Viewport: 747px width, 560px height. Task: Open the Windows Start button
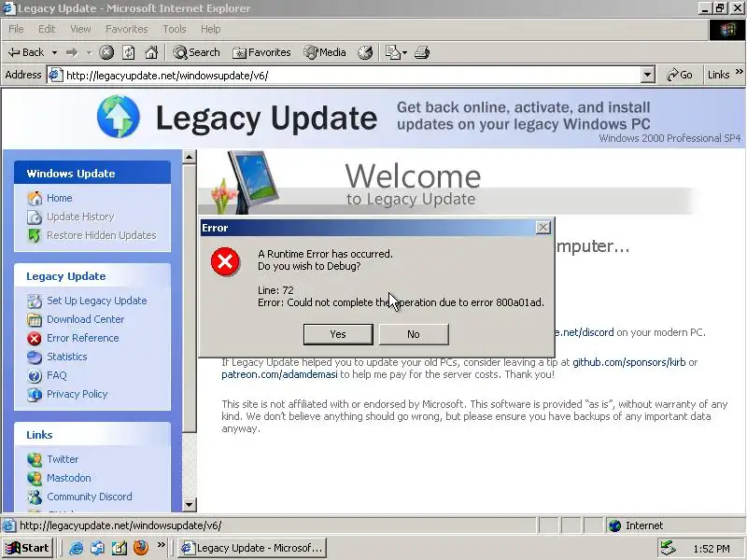coord(27,548)
